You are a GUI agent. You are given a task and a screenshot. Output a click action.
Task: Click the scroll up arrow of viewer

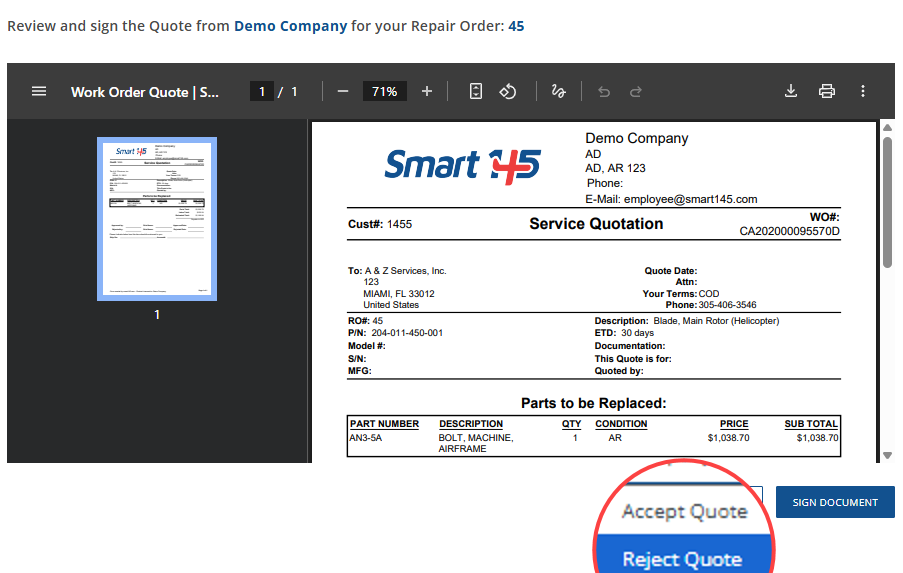[886, 128]
